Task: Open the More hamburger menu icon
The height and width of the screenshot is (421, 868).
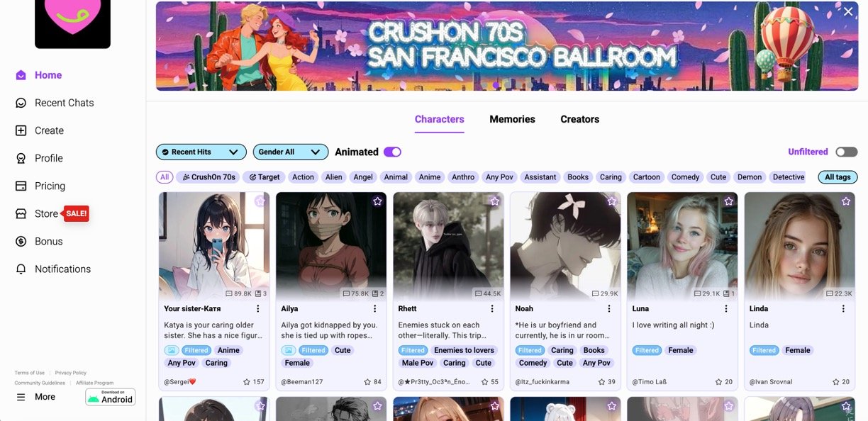Action: (x=21, y=397)
